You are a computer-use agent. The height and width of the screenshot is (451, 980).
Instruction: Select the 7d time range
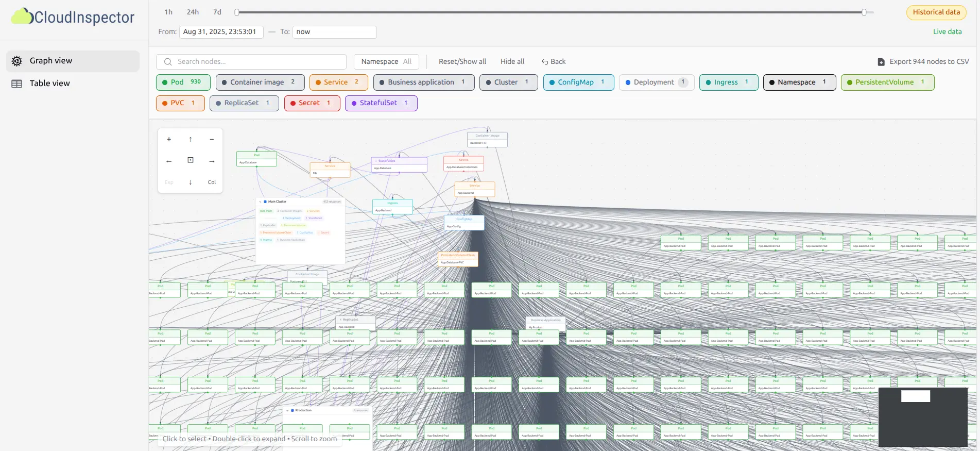(217, 12)
